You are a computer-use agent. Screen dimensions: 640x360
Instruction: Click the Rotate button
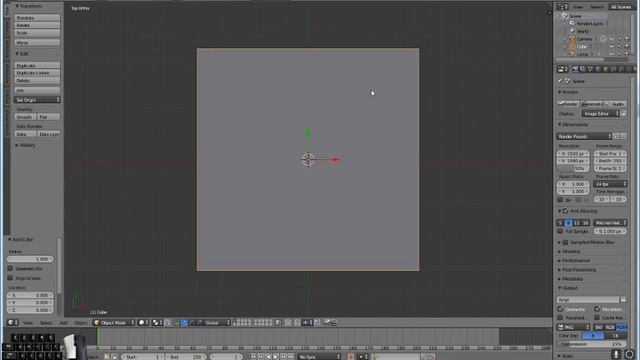pyautogui.click(x=37, y=25)
